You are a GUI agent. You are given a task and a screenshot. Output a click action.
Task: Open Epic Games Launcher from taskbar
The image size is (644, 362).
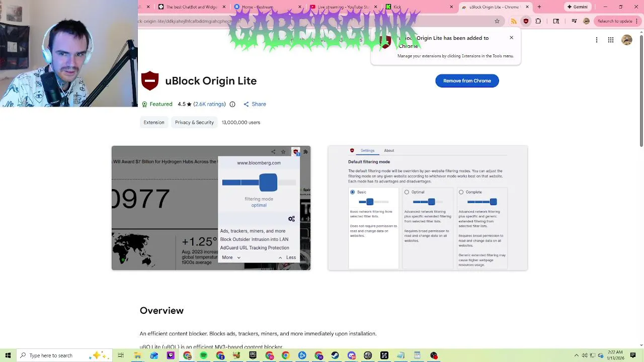click(x=253, y=355)
